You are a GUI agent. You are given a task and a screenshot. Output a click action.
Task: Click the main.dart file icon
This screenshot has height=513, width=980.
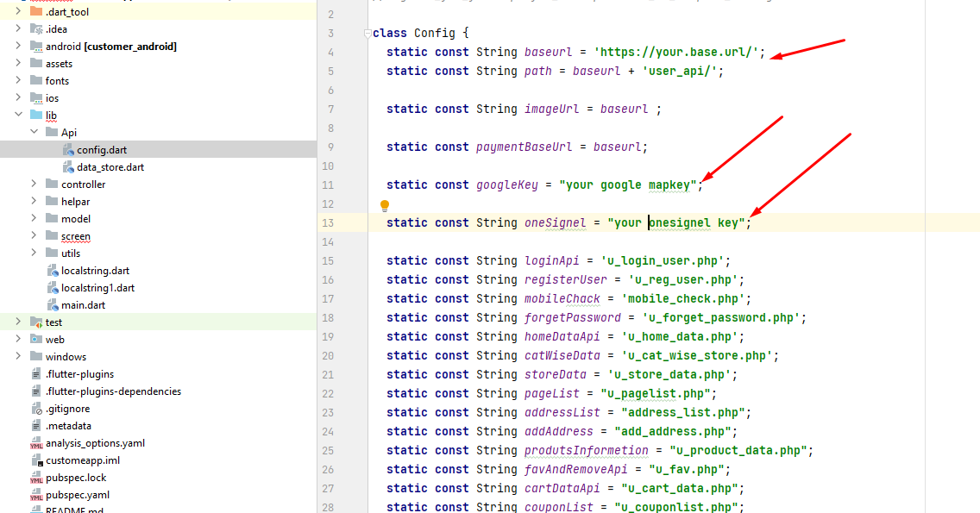pos(53,305)
